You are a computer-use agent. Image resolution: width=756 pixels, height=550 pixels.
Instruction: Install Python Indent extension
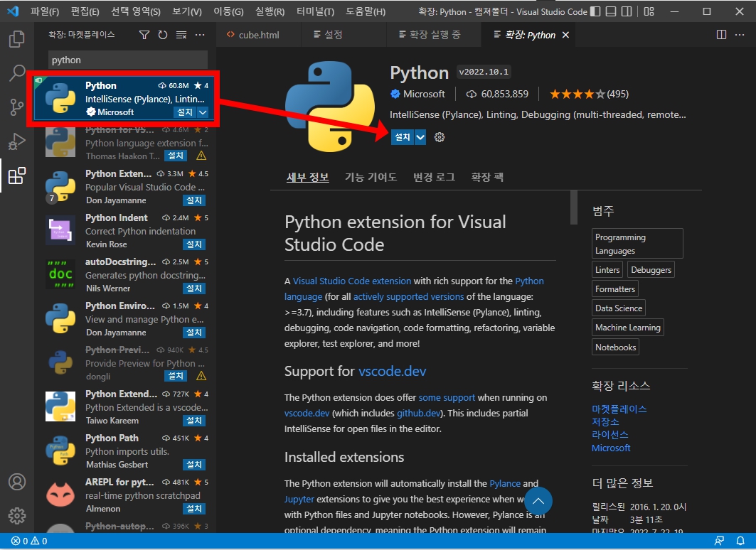click(194, 244)
